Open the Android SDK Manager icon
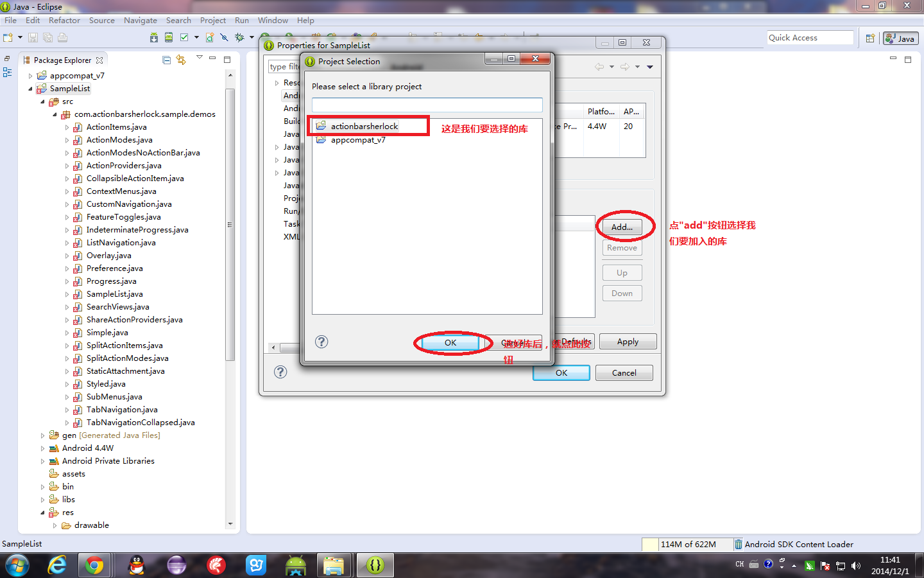 [x=154, y=38]
